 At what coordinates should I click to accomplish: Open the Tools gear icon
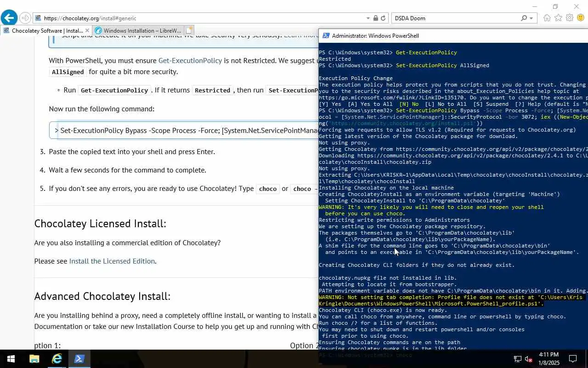click(570, 18)
